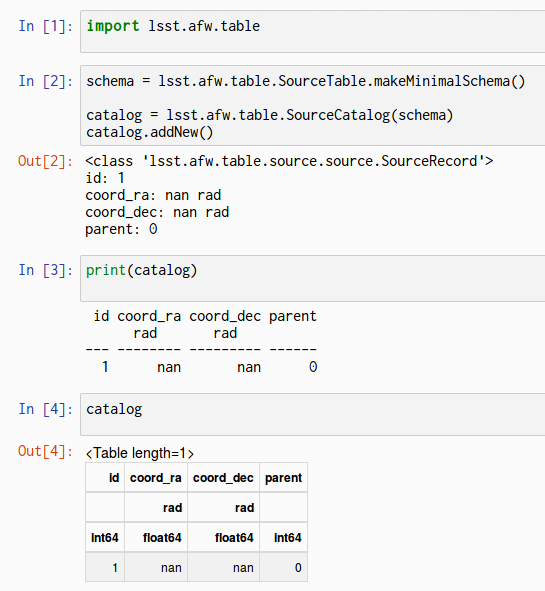Click the 'rad' unit cell under coord_dec

[x=223, y=507]
